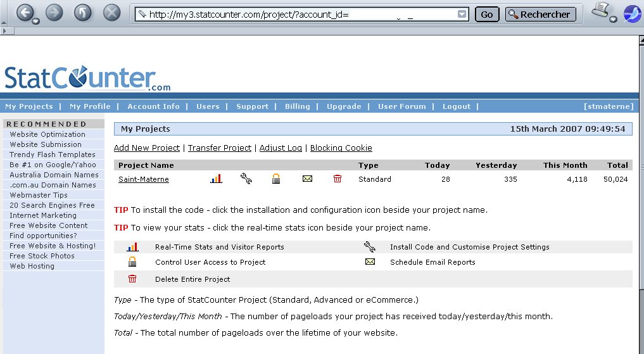Click the Go button

point(487,15)
